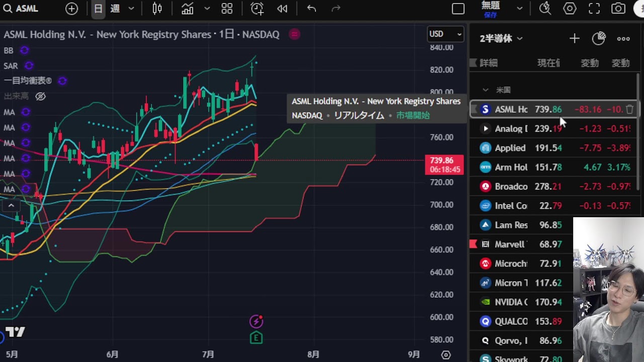Select NVIDIA in watchlist
Viewport: 644px width, 362px height.
point(522,302)
